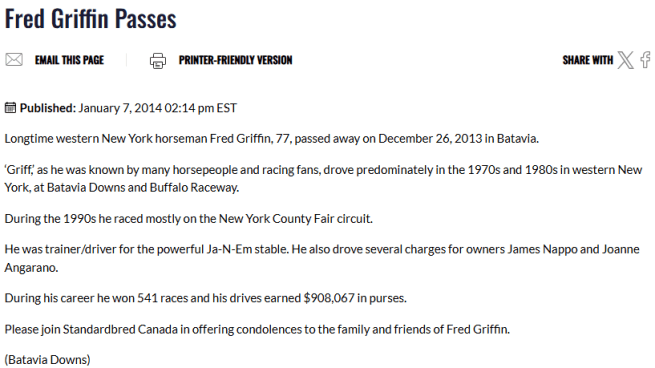655x368 pixels.
Task: Open the Email This Page link
Action: (69, 60)
